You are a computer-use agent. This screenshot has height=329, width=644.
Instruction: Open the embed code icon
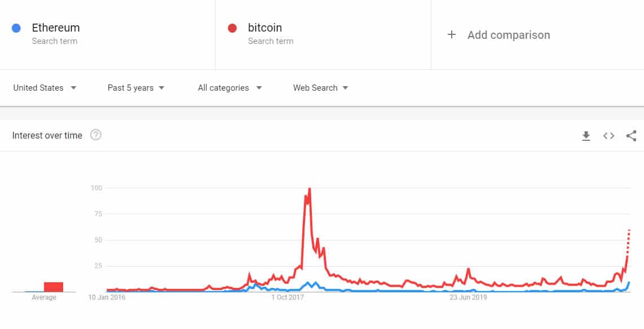608,135
